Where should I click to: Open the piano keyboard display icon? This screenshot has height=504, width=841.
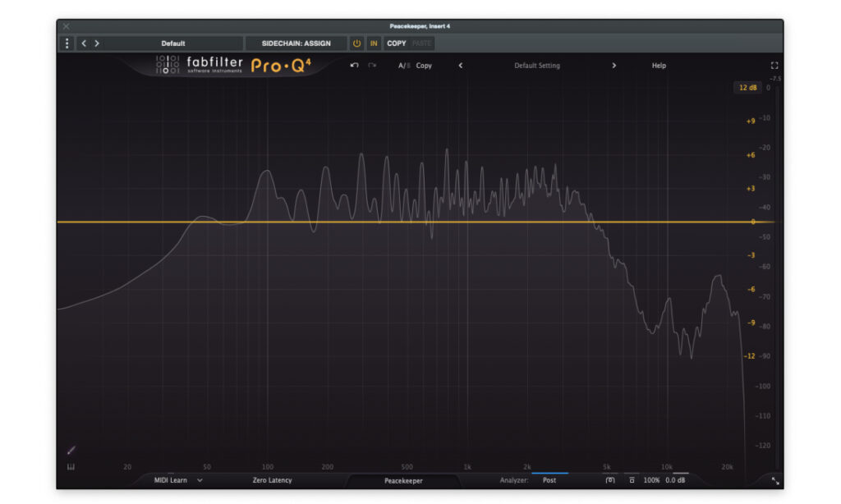click(71, 467)
